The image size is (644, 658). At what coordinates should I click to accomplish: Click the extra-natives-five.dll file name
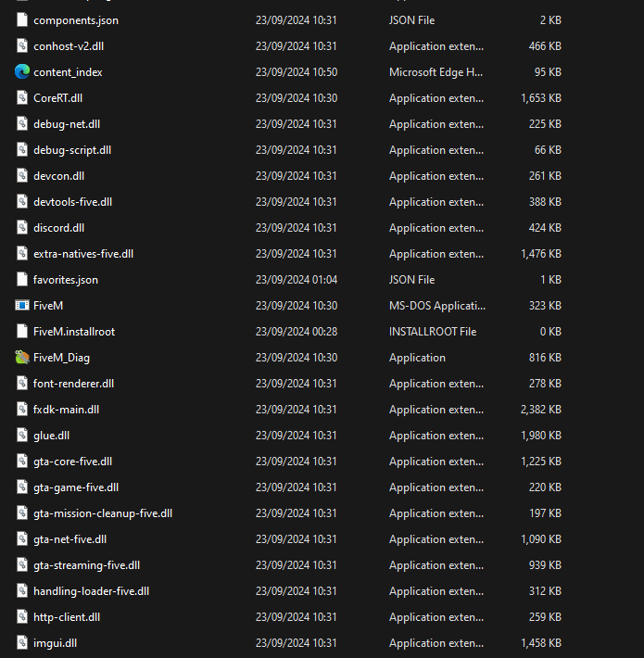click(x=83, y=254)
